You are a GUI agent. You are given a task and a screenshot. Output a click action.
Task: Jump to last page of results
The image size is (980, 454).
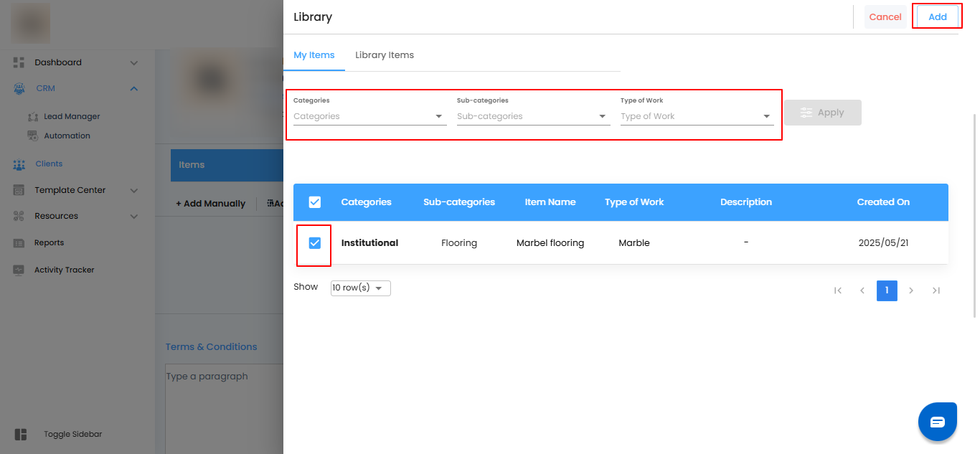[x=936, y=290]
